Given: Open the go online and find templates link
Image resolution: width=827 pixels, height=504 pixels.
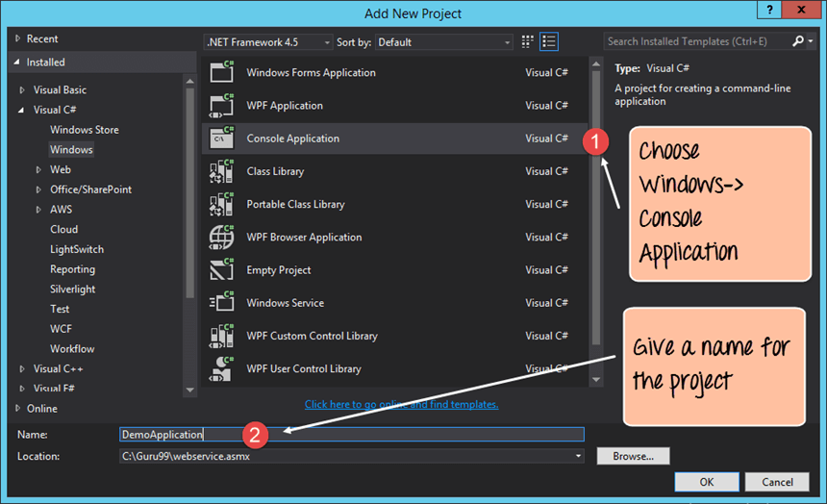Looking at the screenshot, I should pos(401,405).
